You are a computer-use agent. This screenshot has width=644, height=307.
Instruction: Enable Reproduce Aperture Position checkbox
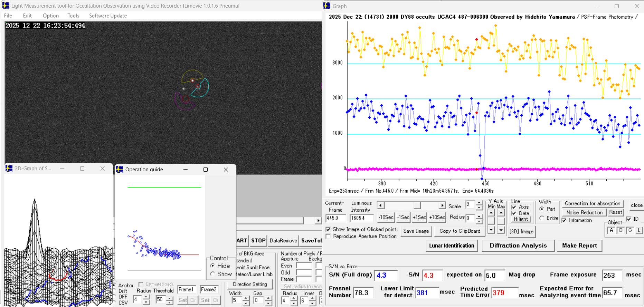(x=328, y=236)
